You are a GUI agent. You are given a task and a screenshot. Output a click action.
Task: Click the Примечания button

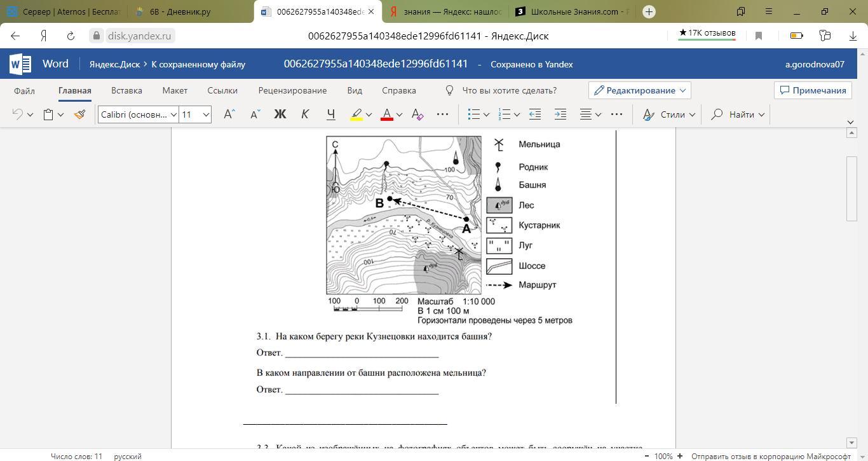tap(813, 90)
